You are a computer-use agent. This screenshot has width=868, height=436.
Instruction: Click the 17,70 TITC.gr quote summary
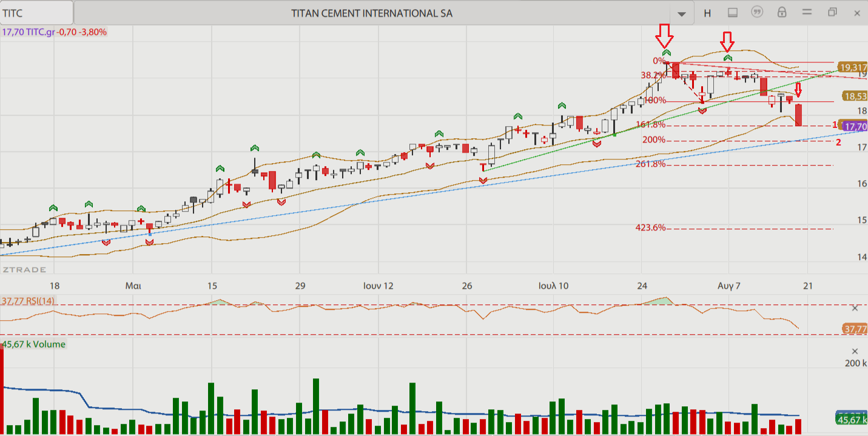coord(55,32)
